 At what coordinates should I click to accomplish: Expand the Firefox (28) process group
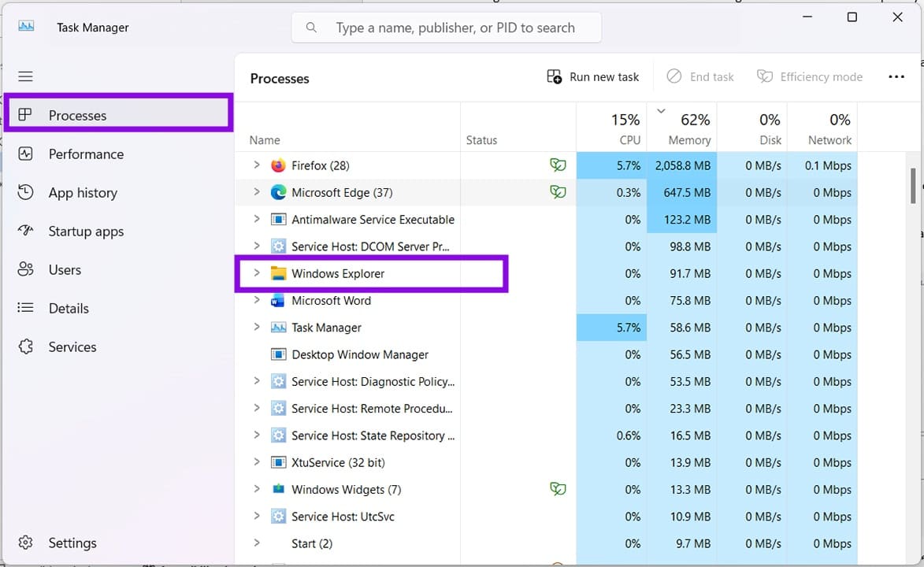pyautogui.click(x=256, y=165)
